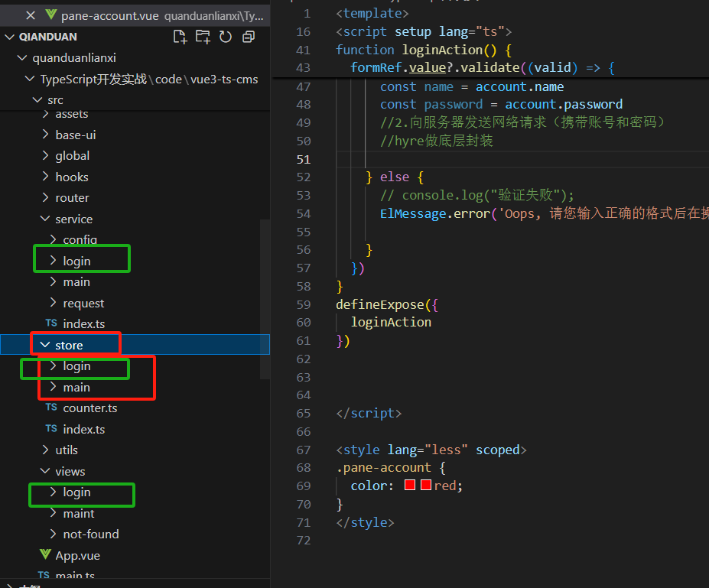Open first red color swatch on line 69
The image size is (709, 588).
[410, 485]
